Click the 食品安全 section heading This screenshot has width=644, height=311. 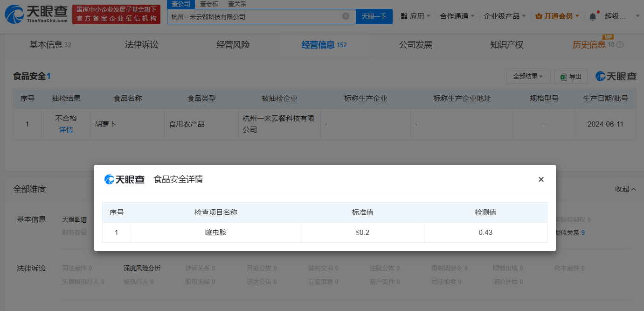[x=32, y=76]
